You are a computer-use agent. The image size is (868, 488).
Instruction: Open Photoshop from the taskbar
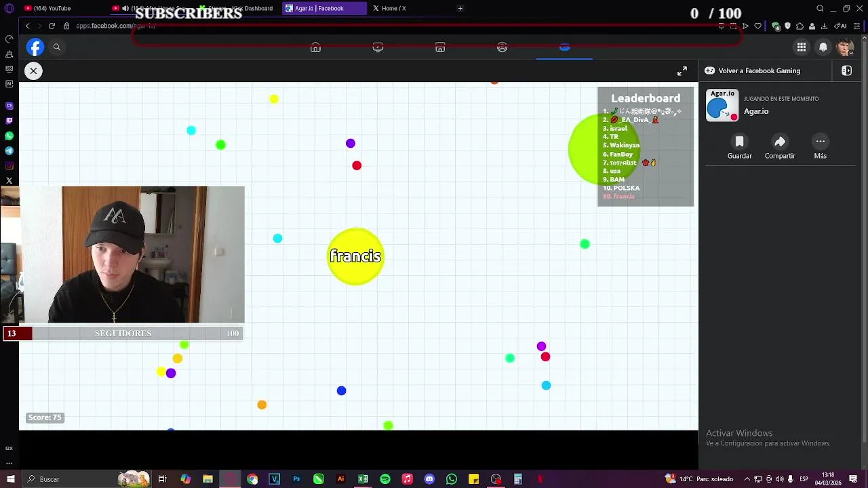coord(296,479)
